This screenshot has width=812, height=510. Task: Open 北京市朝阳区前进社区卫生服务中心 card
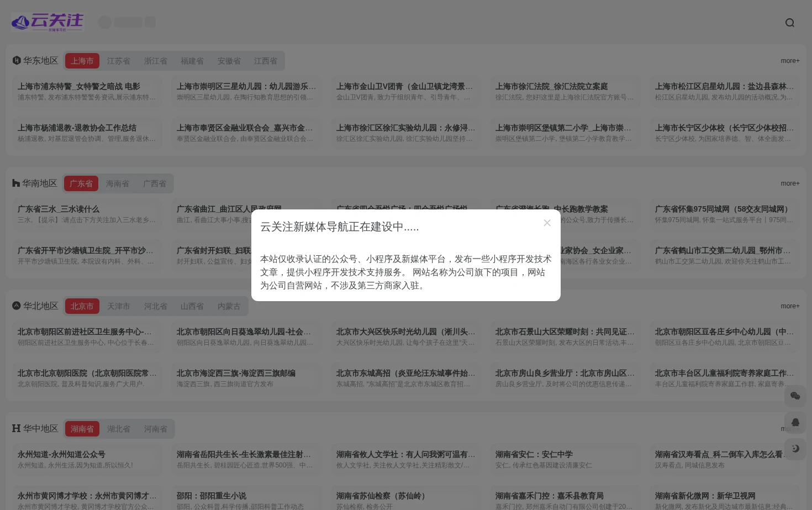tap(87, 337)
